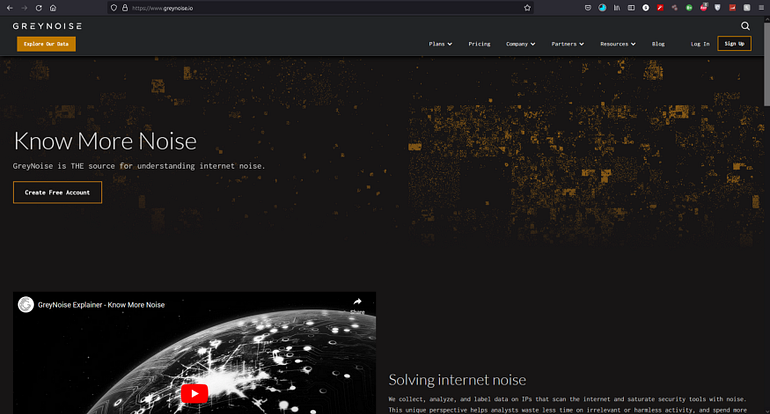The image size is (770, 414).
Task: Expand the Partners dropdown menu
Action: coord(568,44)
